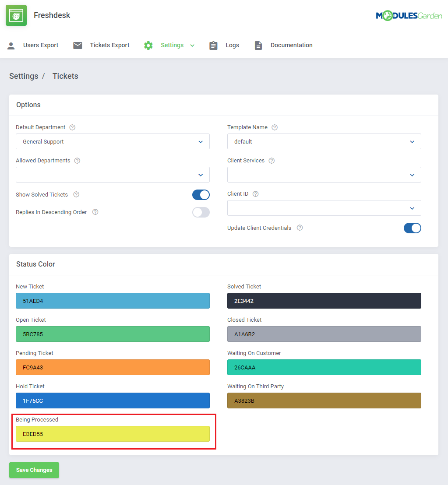Viewport: 448px width, 485px height.
Task: Click the ModulesGarden logo
Action: 409,15
